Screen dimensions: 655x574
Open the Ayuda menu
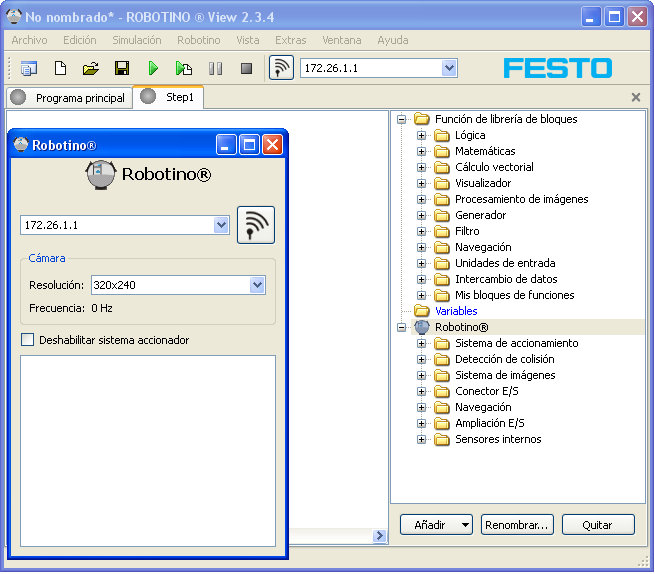[x=393, y=40]
